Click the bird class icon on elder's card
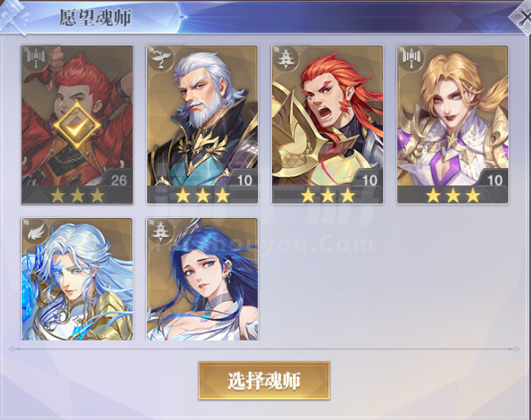 (160, 58)
